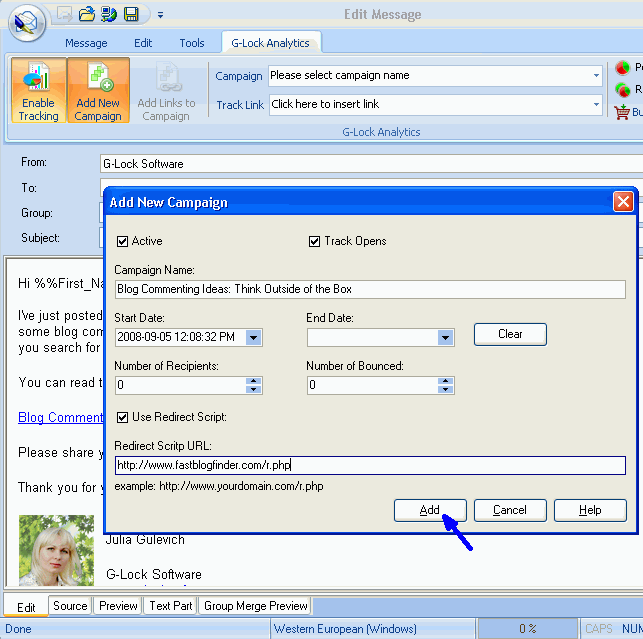Click the save floppy disk icon
Screen dimensions: 643x639
click(131, 14)
